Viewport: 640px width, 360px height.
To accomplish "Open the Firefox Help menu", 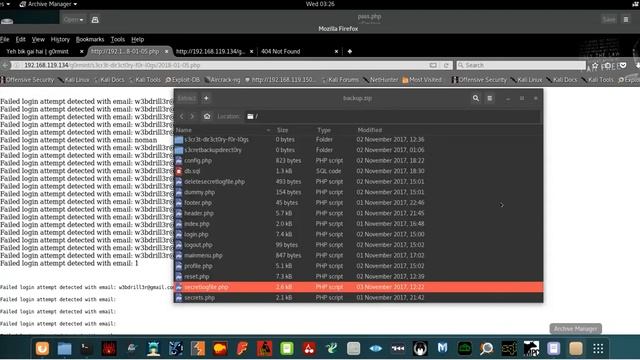I will tap(138, 40).
